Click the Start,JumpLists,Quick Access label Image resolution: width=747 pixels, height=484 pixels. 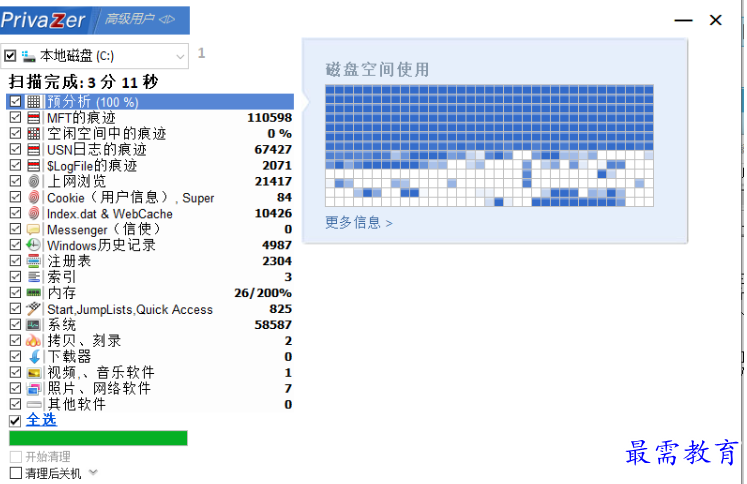pos(130,309)
